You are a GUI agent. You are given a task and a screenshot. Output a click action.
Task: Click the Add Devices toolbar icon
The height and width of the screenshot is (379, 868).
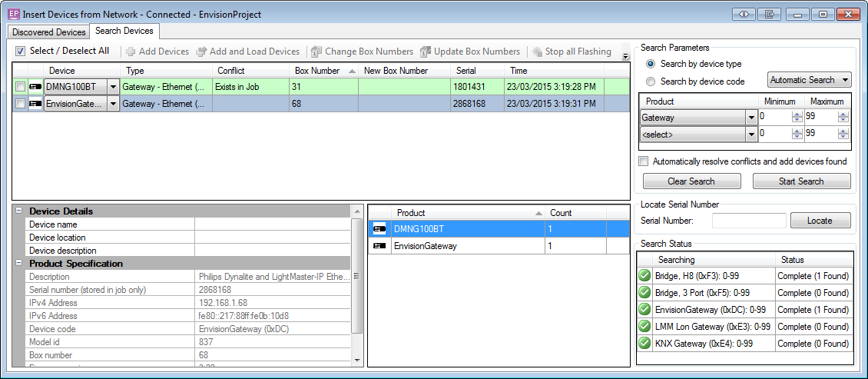pos(131,52)
